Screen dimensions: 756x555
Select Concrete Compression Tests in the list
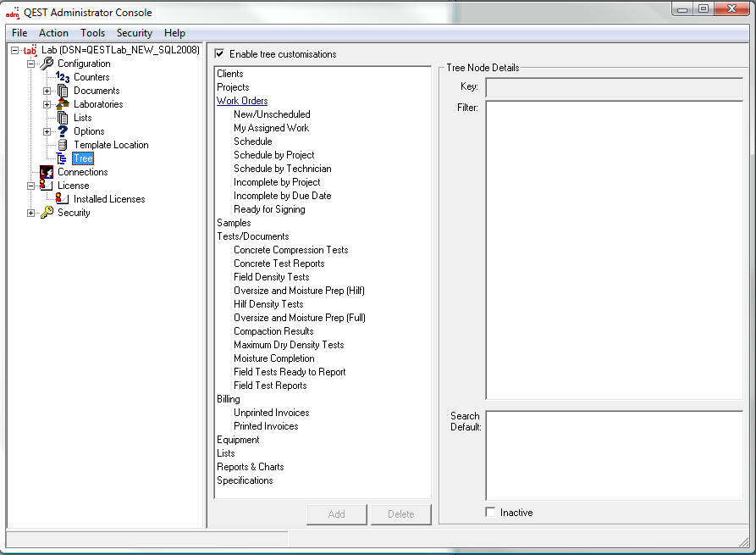(290, 250)
